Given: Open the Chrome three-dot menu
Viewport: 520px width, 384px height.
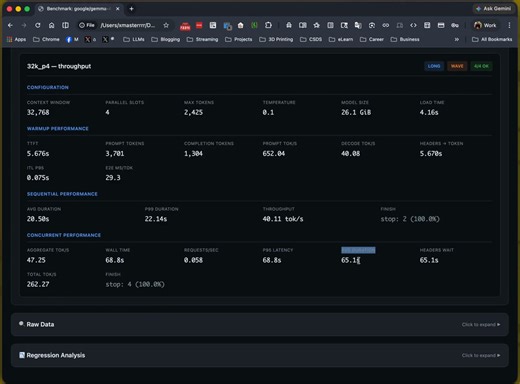Looking at the screenshot, I should pos(509,25).
